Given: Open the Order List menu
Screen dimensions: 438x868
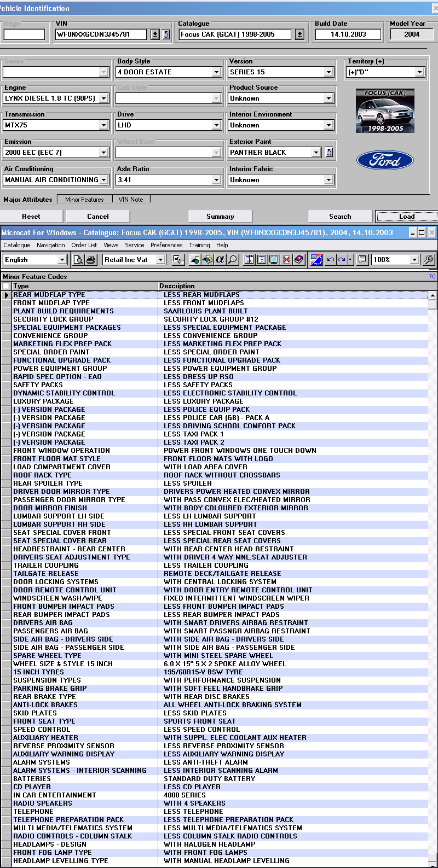Looking at the screenshot, I should (x=84, y=245).
